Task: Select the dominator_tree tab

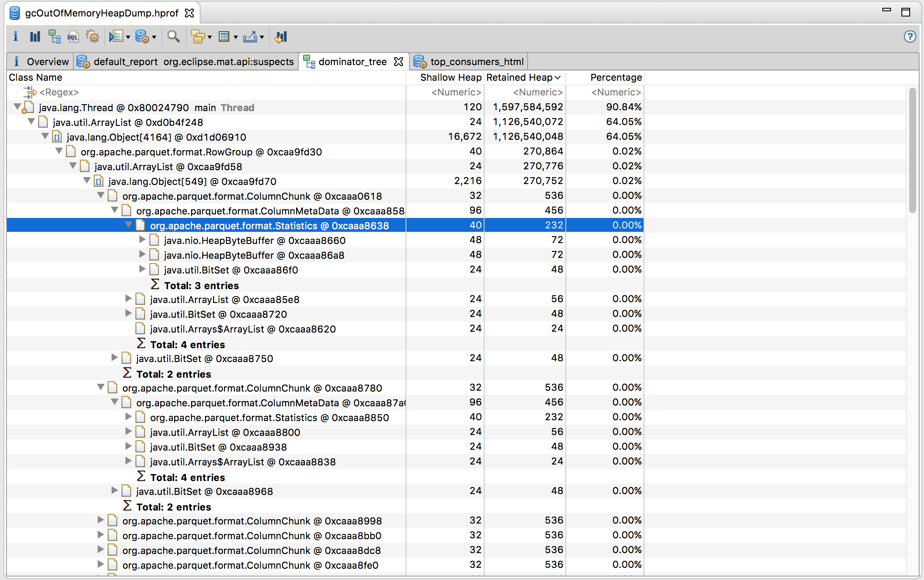Action: pos(353,62)
